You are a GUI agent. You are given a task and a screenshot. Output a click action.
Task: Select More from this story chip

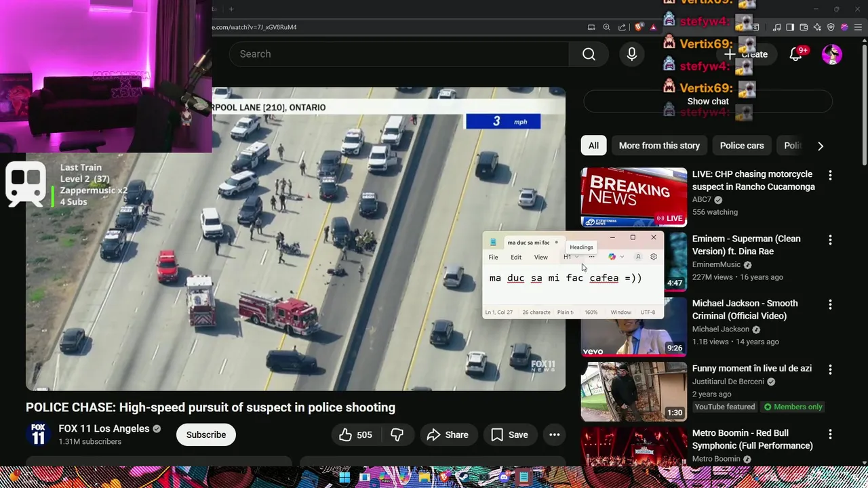659,146
